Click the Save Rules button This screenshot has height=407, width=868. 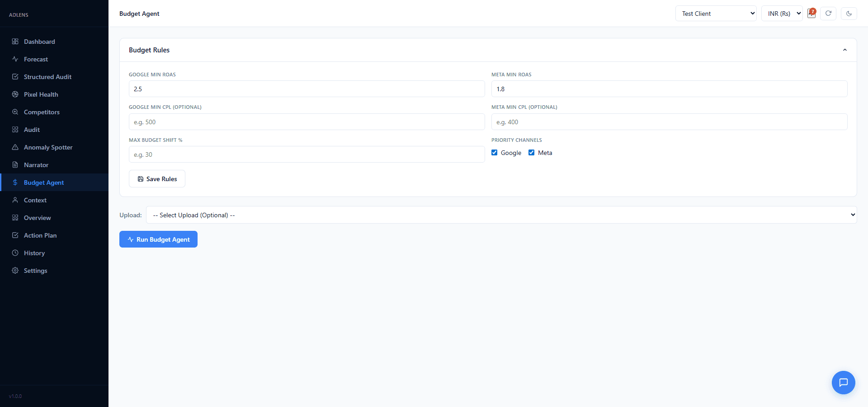(x=157, y=178)
